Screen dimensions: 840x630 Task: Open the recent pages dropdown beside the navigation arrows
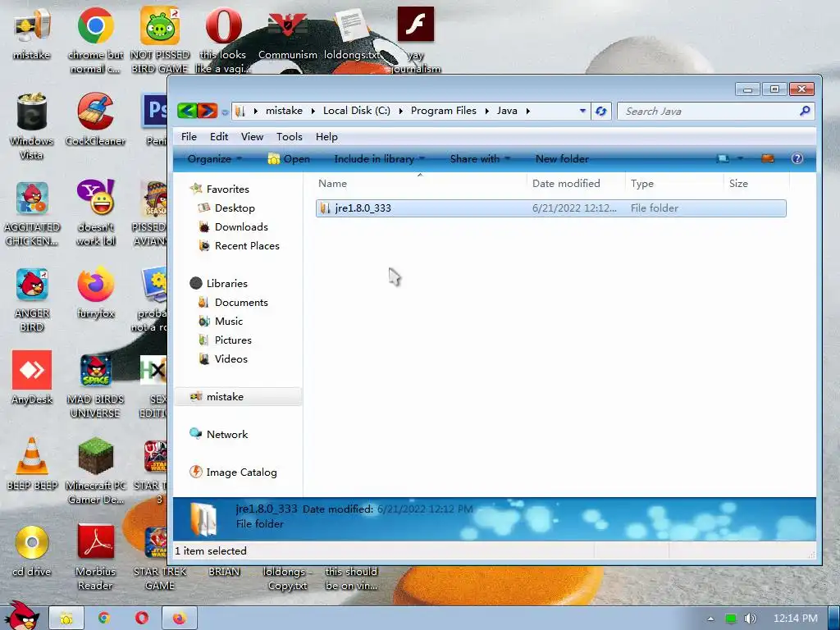point(225,112)
